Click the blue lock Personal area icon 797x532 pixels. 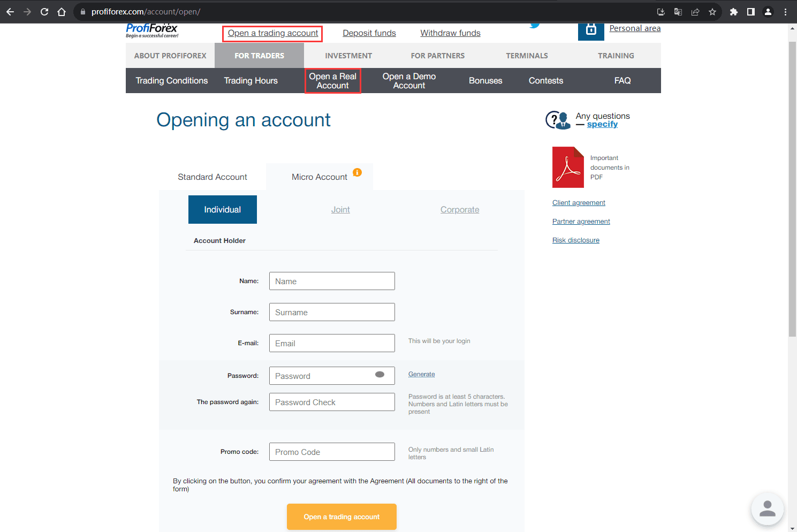(x=591, y=31)
